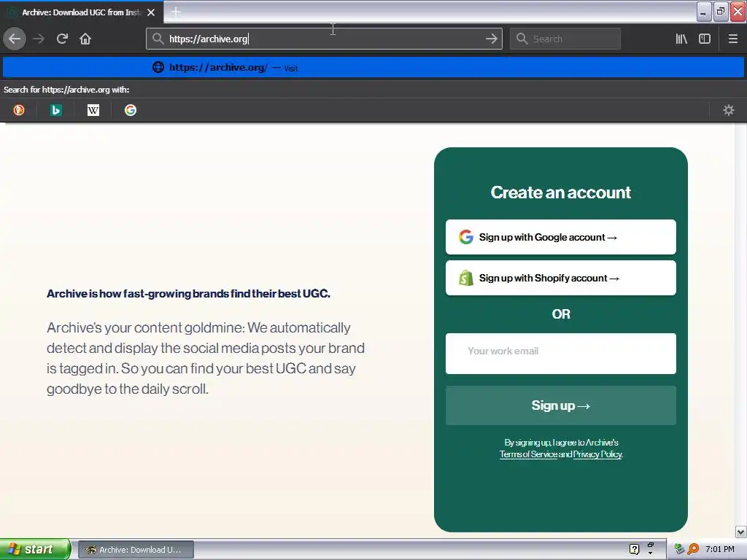This screenshot has width=747, height=560.
Task: Click the orange magnifier tray icon
Action: 693,549
